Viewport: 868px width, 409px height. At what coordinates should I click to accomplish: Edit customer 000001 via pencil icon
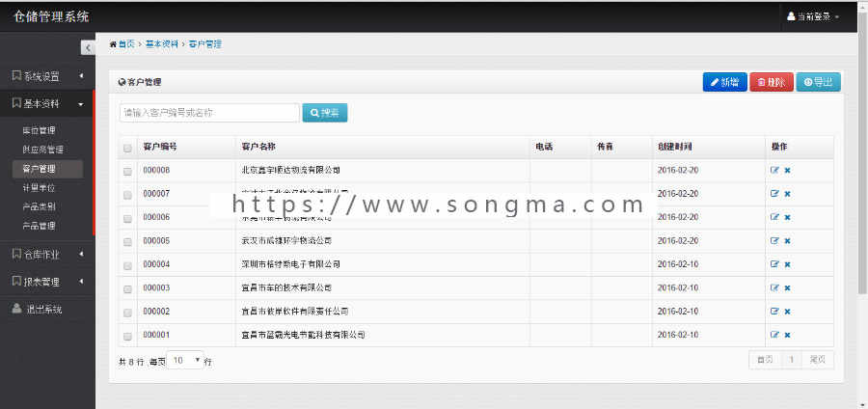point(774,335)
